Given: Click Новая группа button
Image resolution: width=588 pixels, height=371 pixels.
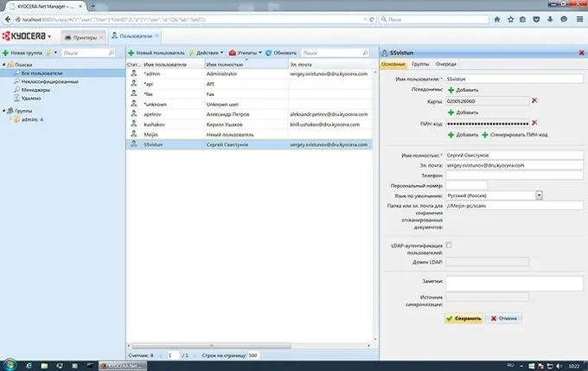Looking at the screenshot, I should [22, 53].
